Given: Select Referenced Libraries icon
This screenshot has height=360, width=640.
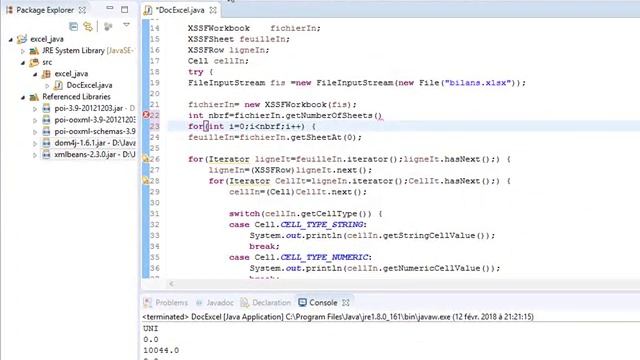Looking at the screenshot, I should point(34,97).
